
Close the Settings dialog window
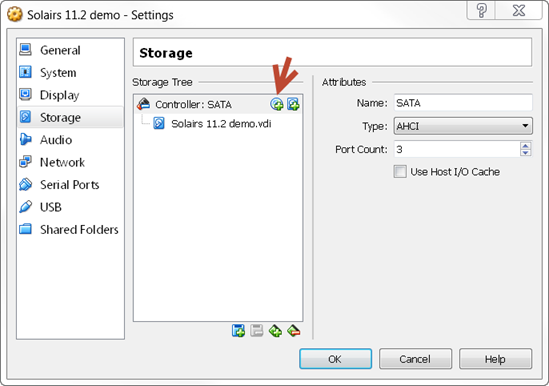(519, 11)
